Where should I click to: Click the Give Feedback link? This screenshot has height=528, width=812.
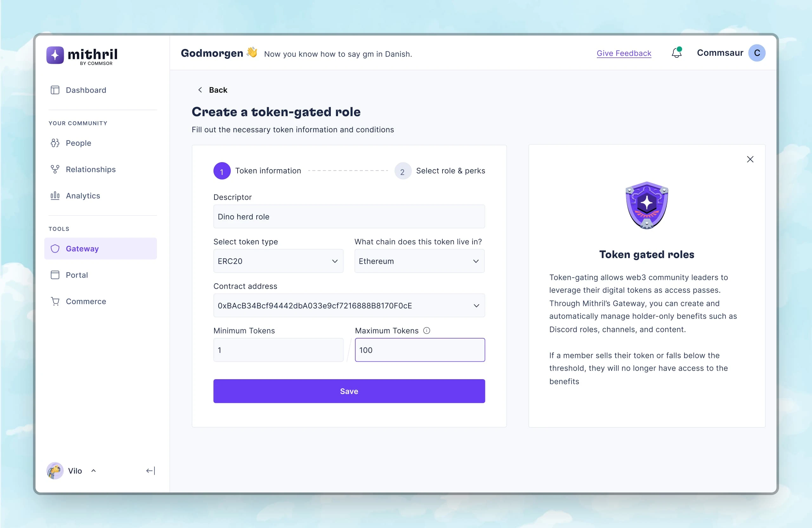point(624,53)
